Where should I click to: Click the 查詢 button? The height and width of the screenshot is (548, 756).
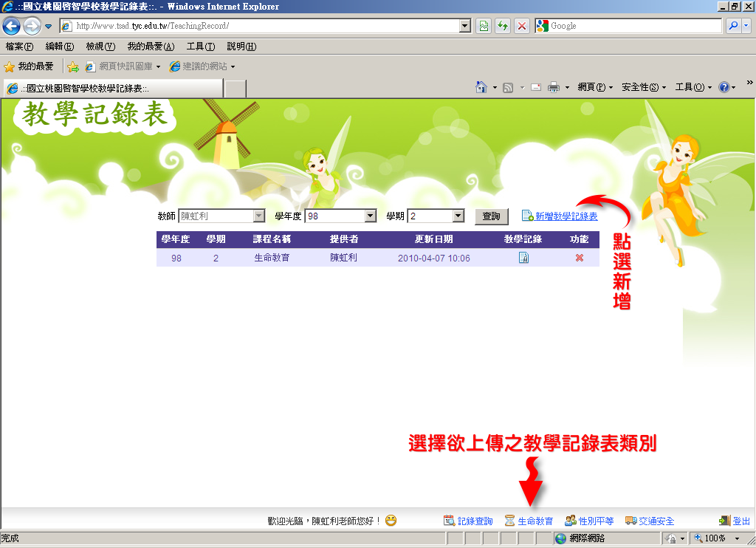point(491,216)
